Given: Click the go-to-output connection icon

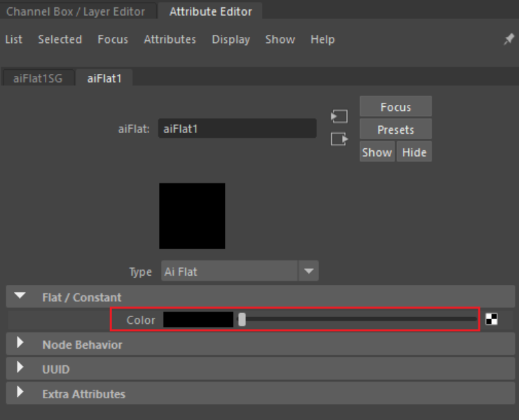Looking at the screenshot, I should pos(339,139).
